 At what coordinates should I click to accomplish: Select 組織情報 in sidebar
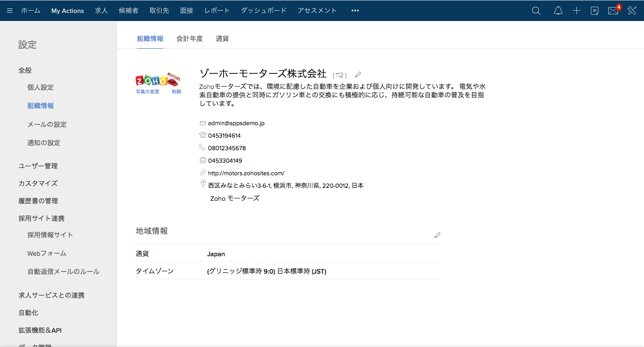coord(41,106)
